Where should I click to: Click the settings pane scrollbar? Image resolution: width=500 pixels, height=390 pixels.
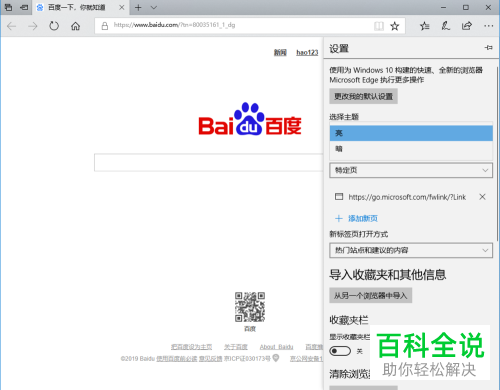pyautogui.click(x=498, y=153)
